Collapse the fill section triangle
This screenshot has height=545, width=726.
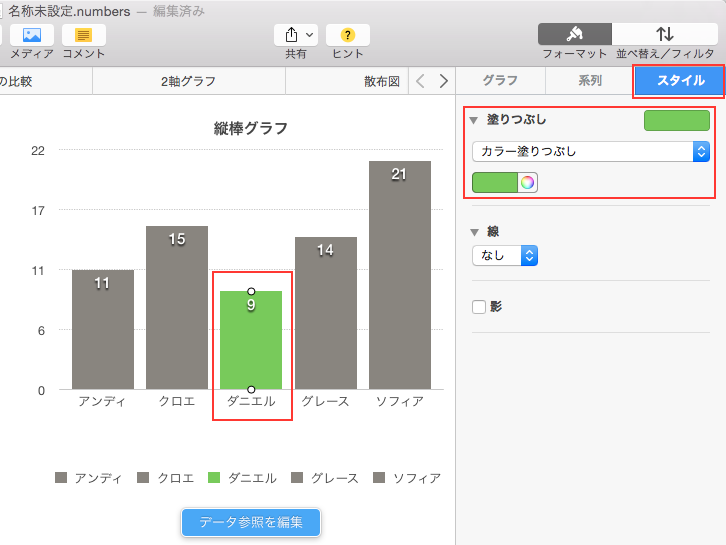tap(473, 120)
